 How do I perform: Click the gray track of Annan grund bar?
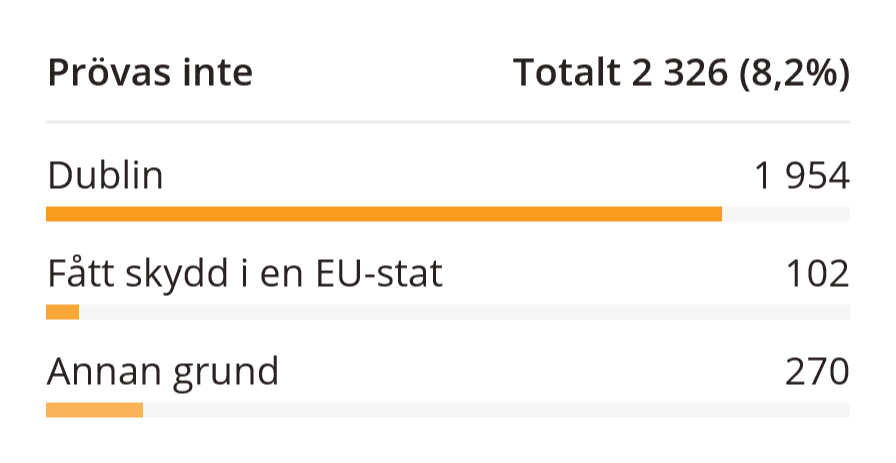(496, 409)
